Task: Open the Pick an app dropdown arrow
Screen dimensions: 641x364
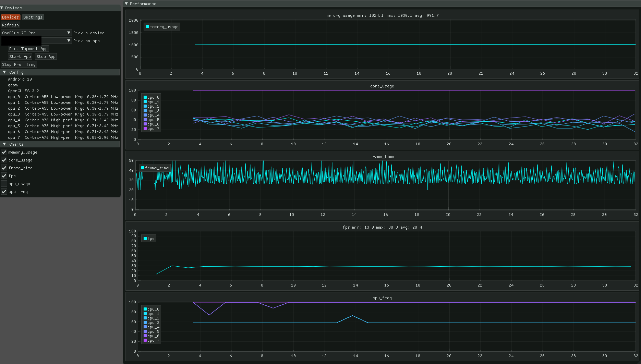Action: click(x=69, y=41)
